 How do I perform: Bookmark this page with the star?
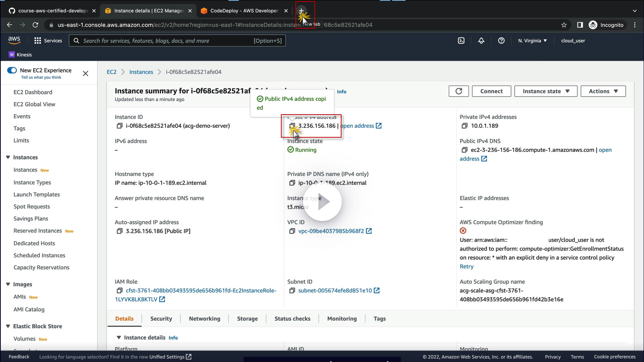coord(564,25)
